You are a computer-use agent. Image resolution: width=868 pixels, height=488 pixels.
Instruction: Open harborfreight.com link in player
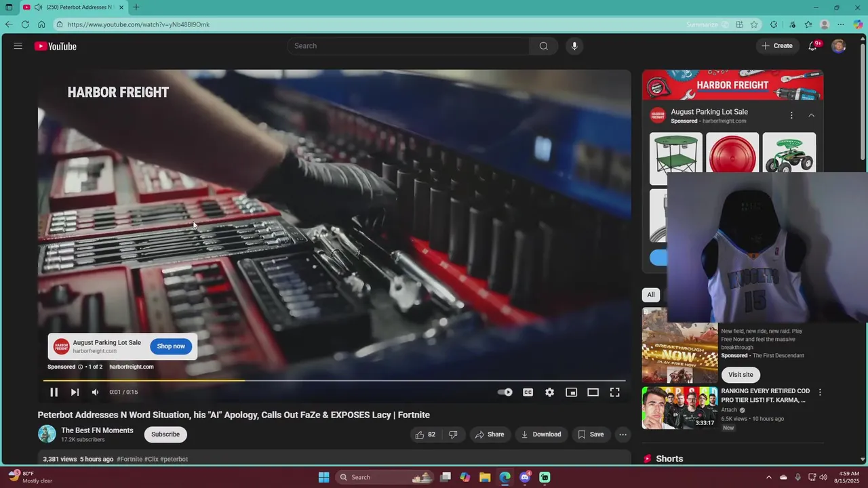[132, 367]
